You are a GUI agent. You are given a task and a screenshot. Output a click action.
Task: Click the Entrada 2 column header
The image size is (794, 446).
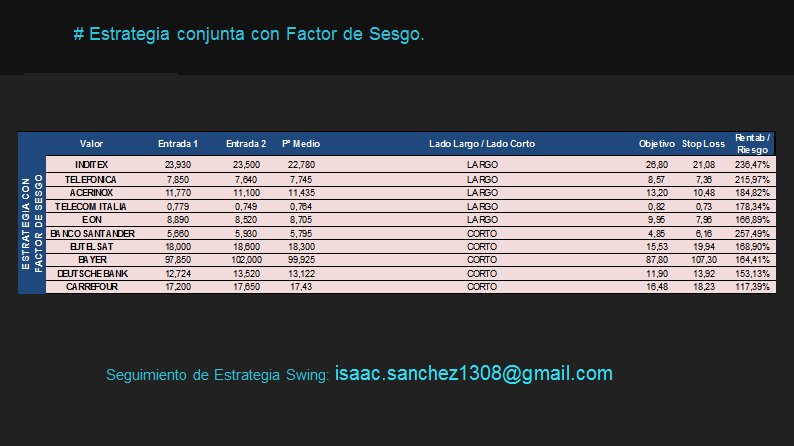click(x=246, y=144)
